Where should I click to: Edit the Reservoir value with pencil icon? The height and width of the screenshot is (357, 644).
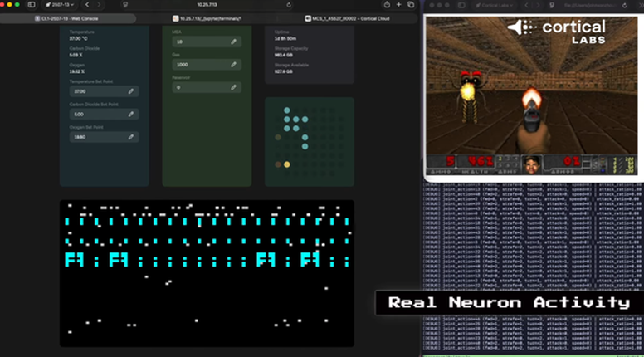233,87
